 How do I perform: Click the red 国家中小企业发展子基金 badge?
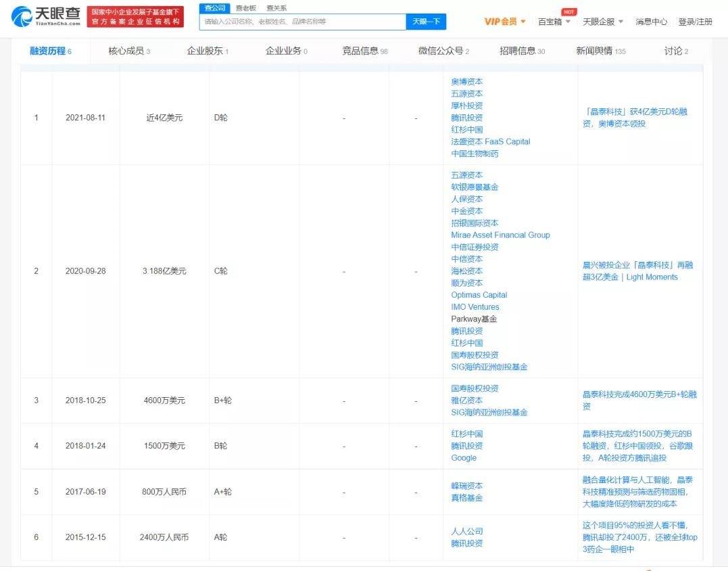click(x=135, y=17)
